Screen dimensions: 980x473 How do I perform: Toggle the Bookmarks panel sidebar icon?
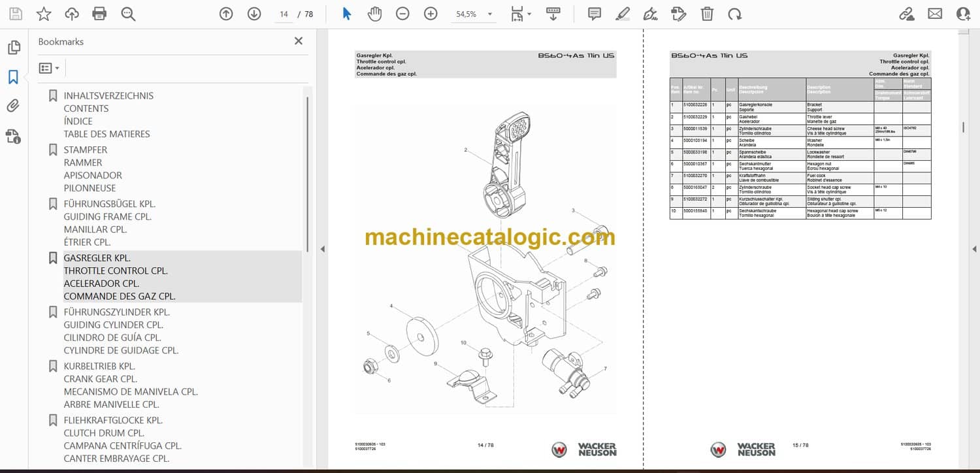14,77
